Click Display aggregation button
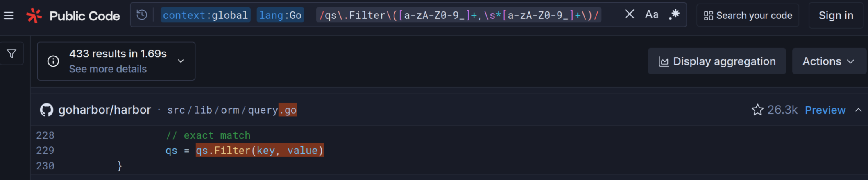This screenshot has width=868, height=180. click(x=717, y=61)
